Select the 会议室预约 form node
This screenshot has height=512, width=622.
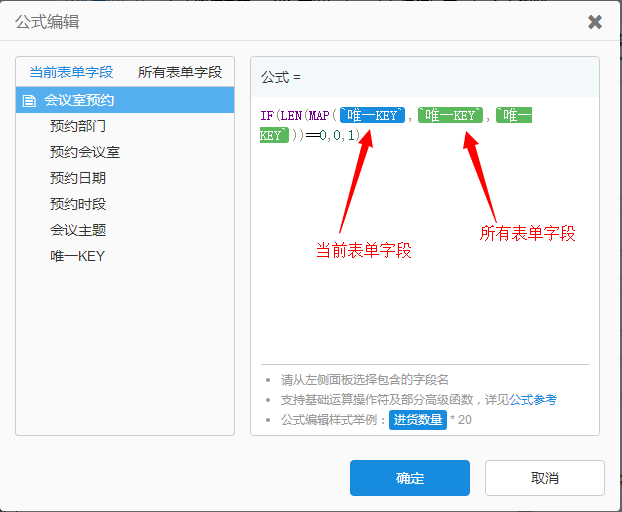tap(79, 100)
